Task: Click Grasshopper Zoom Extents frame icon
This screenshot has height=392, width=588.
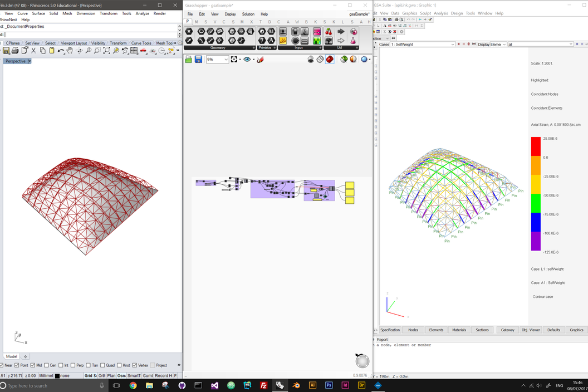Action: [x=234, y=59]
